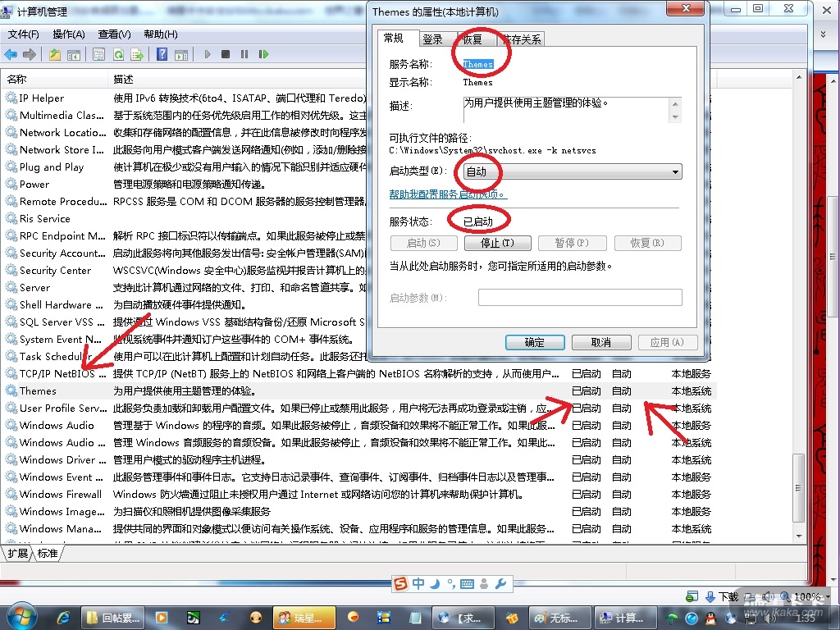Viewport: 840px width, 630px height.
Task: Click the 帮助我配置服务启动选项 link
Action: coord(448,194)
